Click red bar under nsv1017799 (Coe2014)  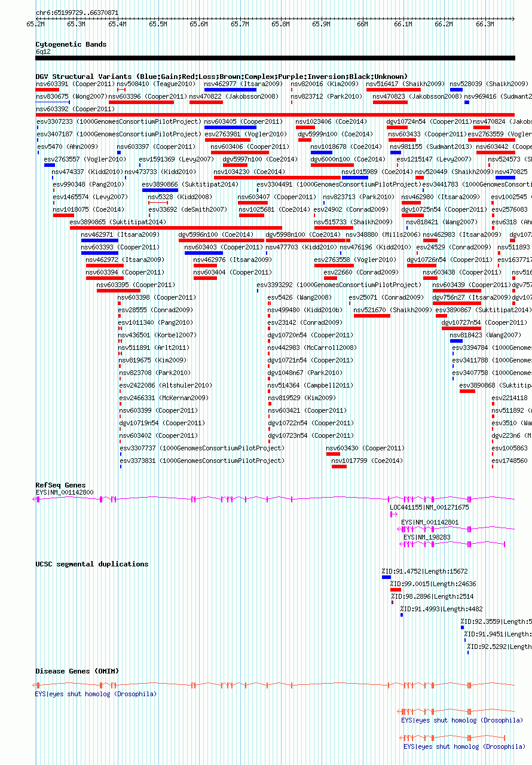click(339, 467)
